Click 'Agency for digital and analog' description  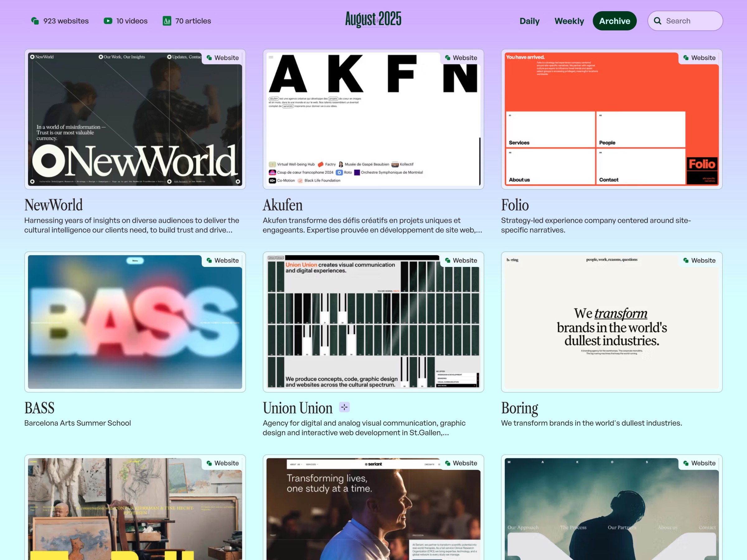364,428
